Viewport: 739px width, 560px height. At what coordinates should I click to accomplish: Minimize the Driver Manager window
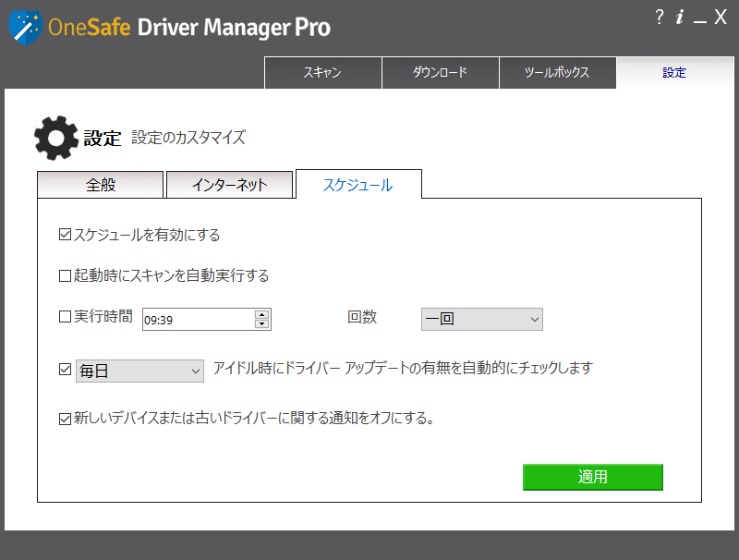pos(700,21)
